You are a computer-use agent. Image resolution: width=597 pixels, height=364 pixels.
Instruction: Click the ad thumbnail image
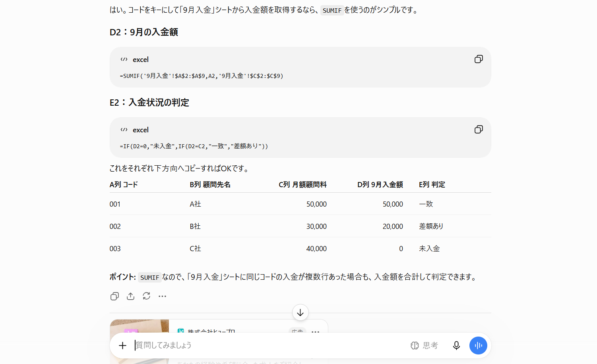[x=139, y=326]
